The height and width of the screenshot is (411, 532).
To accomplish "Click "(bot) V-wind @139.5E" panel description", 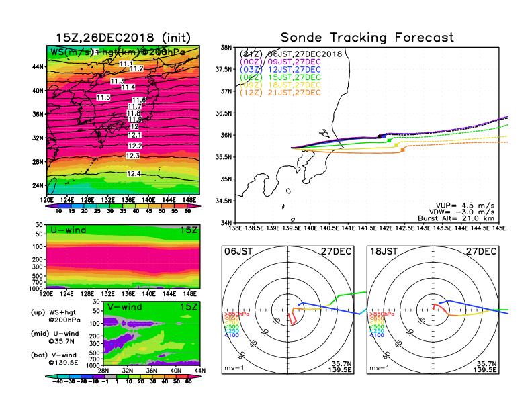I will point(54,359).
